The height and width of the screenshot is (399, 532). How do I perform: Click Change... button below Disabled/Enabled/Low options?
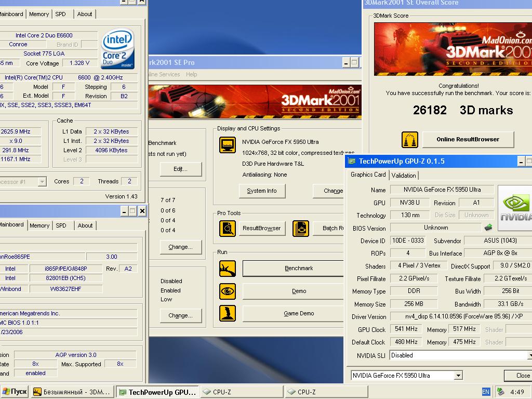click(x=180, y=315)
